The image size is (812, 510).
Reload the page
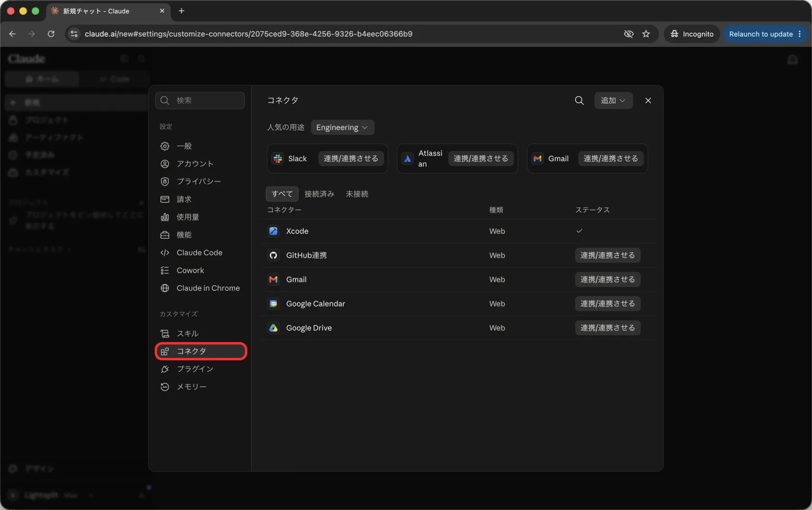(51, 34)
